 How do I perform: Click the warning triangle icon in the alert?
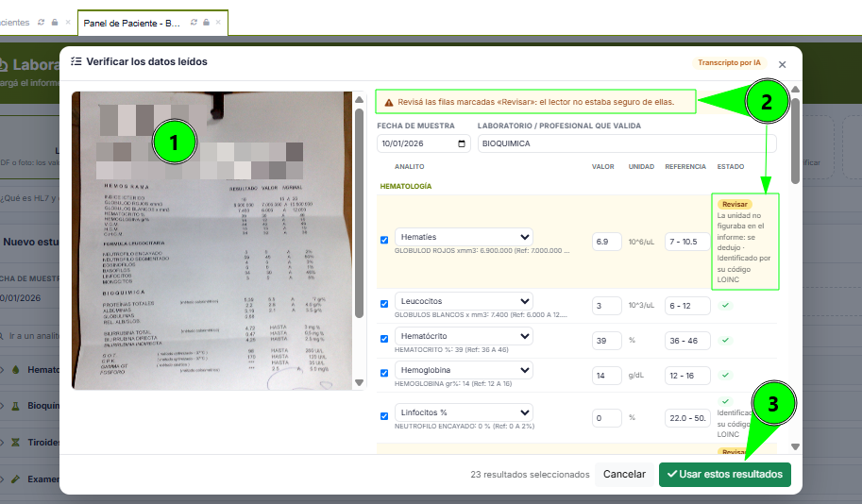(389, 102)
